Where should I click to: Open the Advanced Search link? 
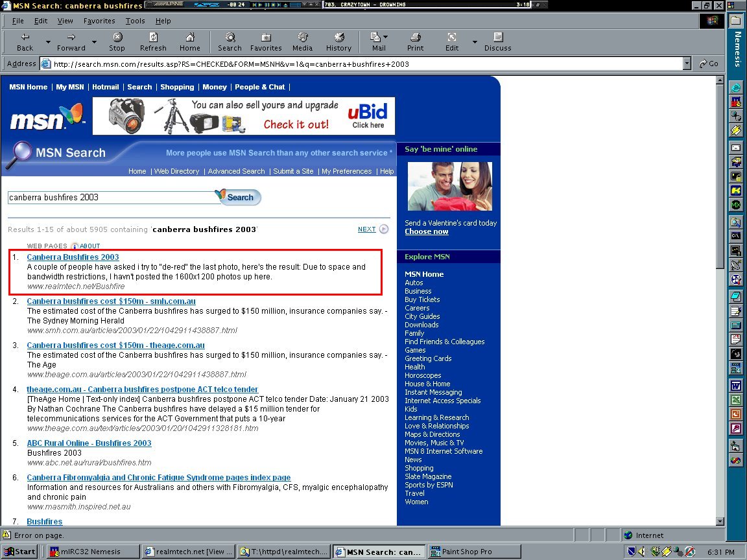(236, 171)
